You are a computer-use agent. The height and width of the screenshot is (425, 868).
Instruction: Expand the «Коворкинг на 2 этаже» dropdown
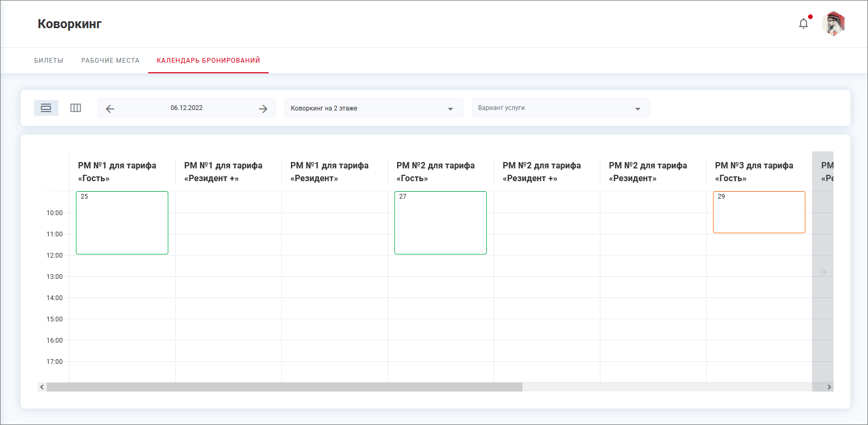click(x=373, y=108)
